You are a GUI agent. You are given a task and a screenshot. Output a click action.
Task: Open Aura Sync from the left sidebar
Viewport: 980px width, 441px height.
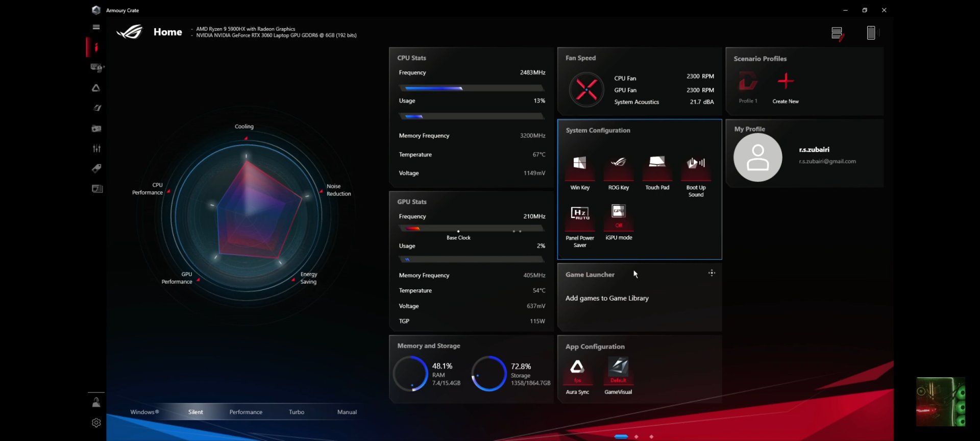click(x=96, y=88)
